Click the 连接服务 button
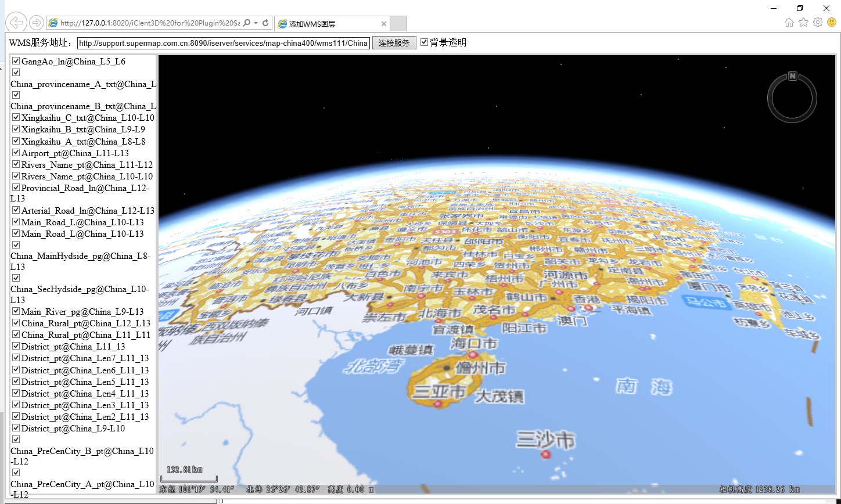Screen dimensions: 841x504 pyautogui.click(x=394, y=43)
